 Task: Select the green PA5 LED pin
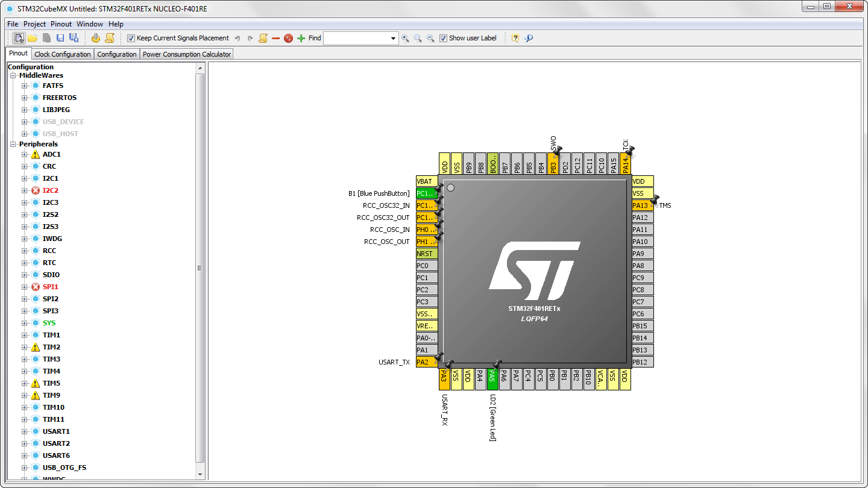[492, 379]
